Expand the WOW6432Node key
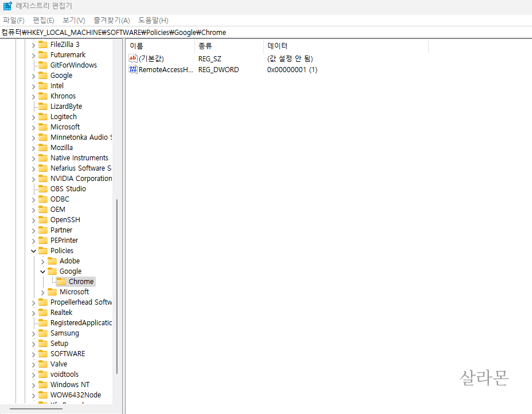The height and width of the screenshot is (414, 532). (33, 395)
